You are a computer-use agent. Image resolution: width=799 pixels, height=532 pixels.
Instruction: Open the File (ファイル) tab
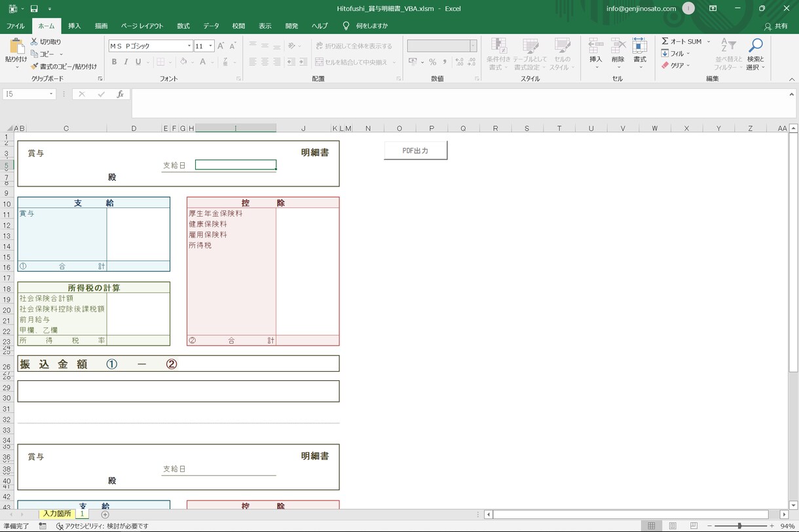pyautogui.click(x=16, y=26)
